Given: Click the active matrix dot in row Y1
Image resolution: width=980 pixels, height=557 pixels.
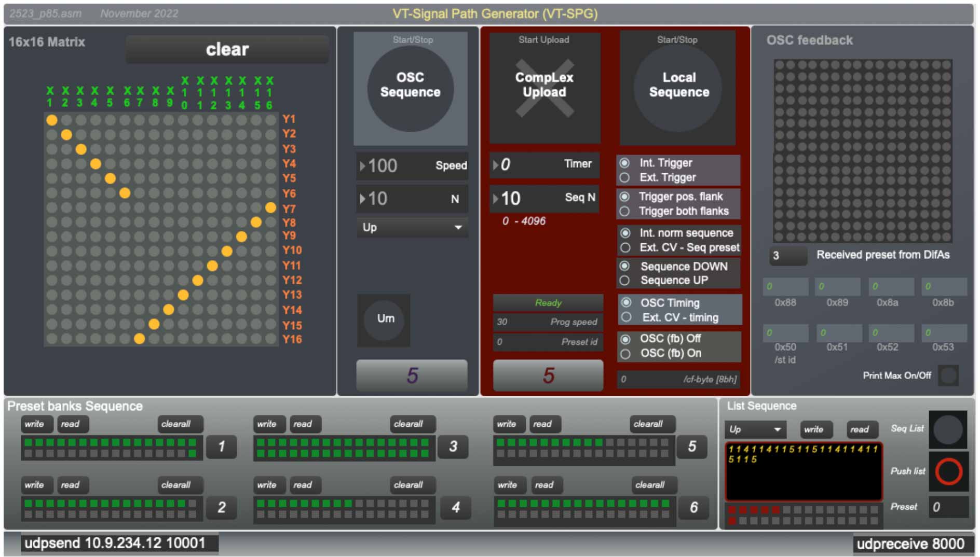Looking at the screenshot, I should pos(52,120).
